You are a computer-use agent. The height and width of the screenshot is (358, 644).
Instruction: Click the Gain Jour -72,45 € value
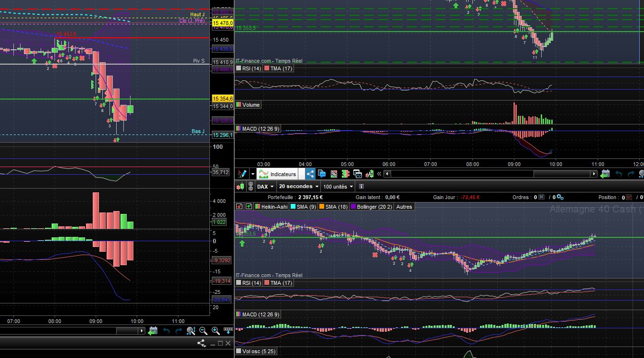pos(471,197)
